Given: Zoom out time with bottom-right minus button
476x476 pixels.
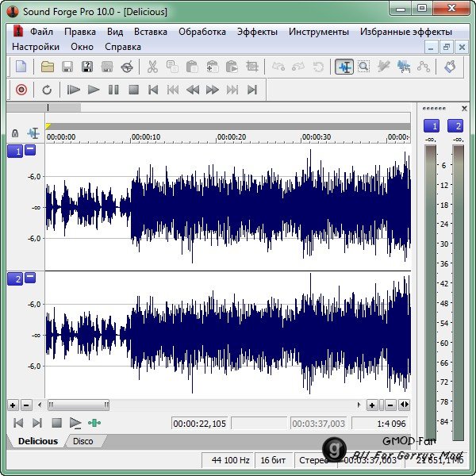Looking at the screenshot, I should coord(390,405).
